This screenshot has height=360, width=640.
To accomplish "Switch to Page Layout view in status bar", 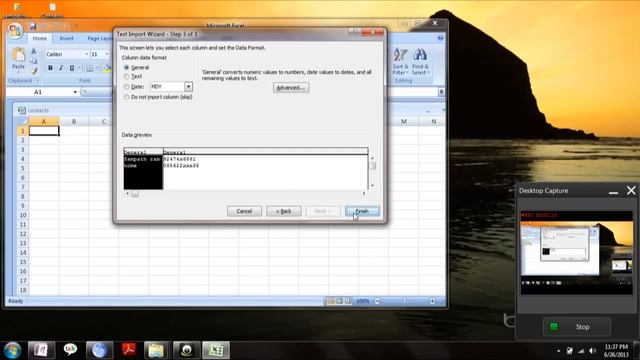I will coord(339,301).
